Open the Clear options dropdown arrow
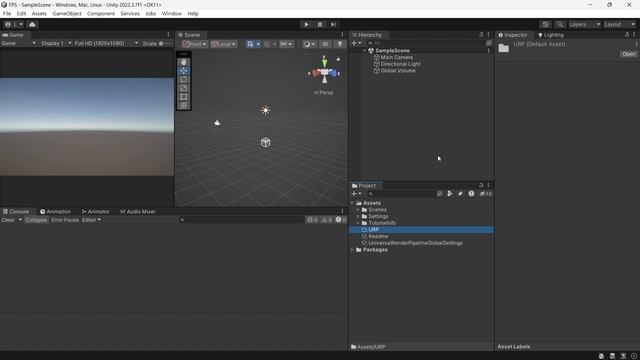The width and height of the screenshot is (640, 360). click(20, 220)
